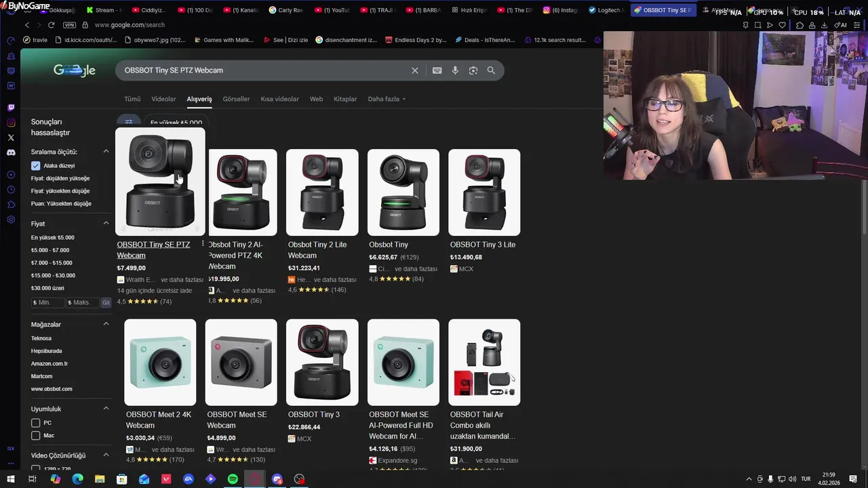Search by image with the lens icon
The image size is (868, 488).
point(473,70)
